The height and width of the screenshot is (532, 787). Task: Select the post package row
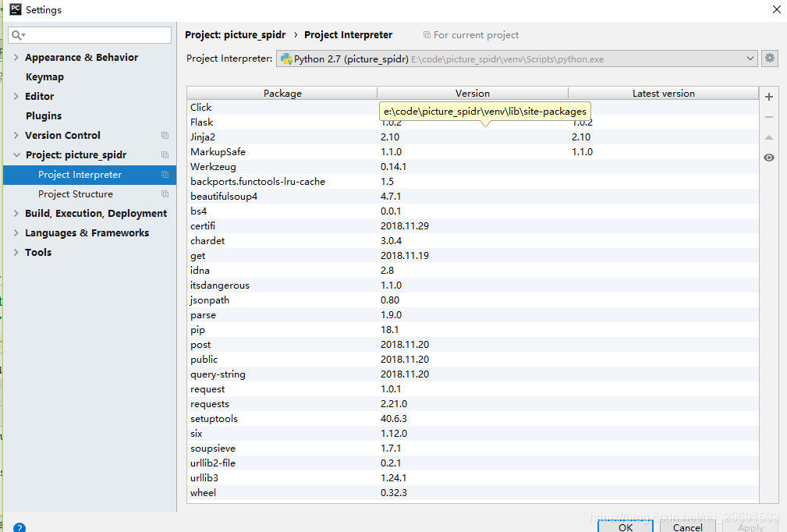[x=473, y=344]
